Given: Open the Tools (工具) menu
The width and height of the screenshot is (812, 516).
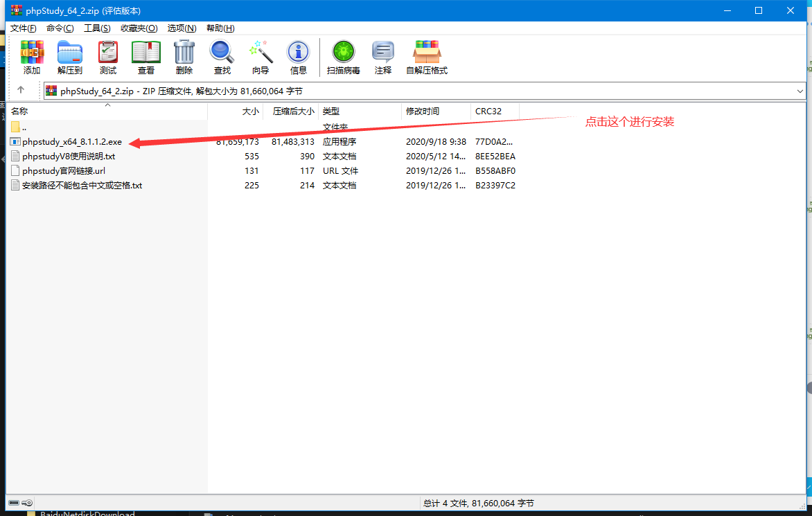Looking at the screenshot, I should [97, 28].
